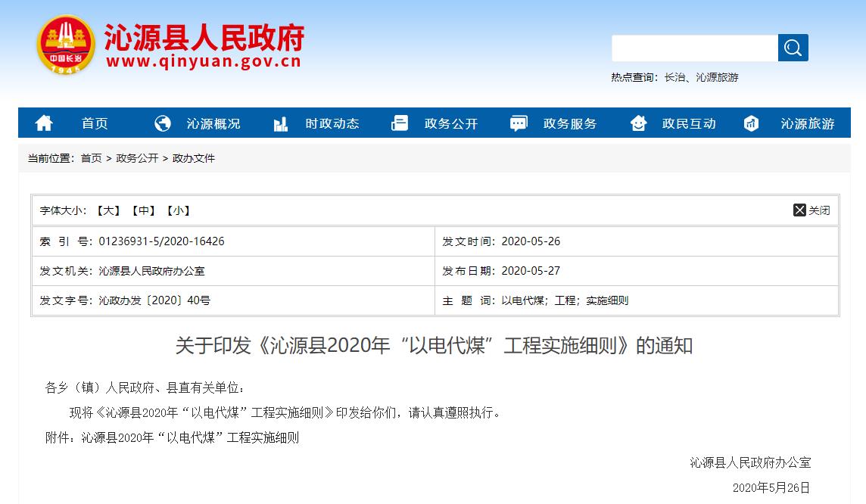Set font size to 大
The height and width of the screenshot is (504, 866).
coord(108,211)
